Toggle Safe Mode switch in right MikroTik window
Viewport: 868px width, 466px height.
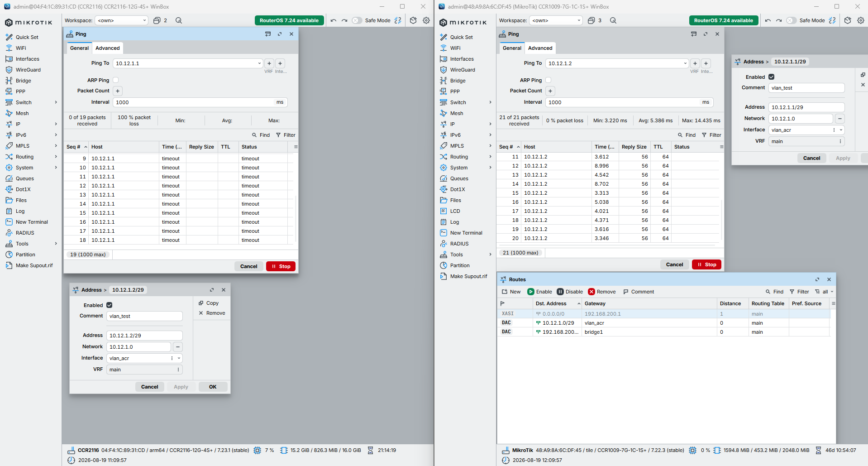(792, 20)
